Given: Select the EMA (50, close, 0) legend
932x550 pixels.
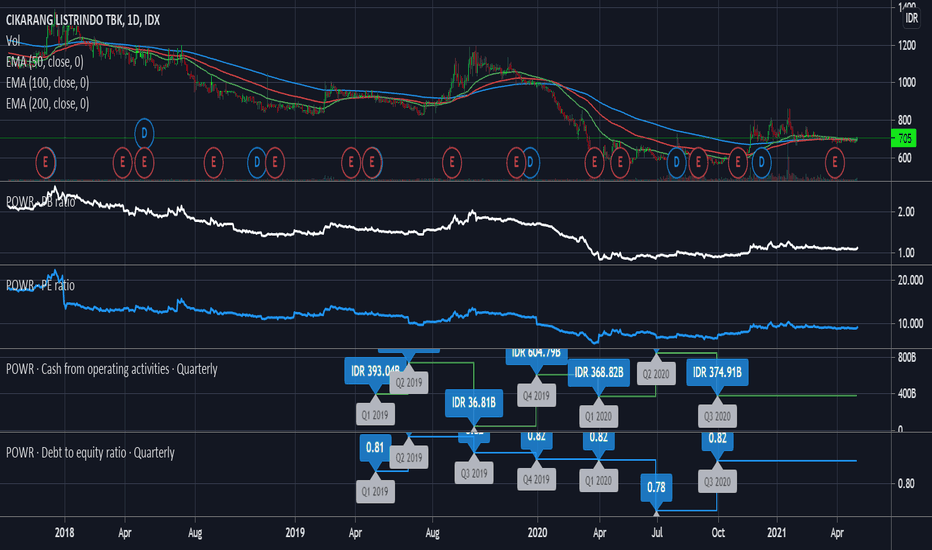Looking at the screenshot, I should pos(45,62).
